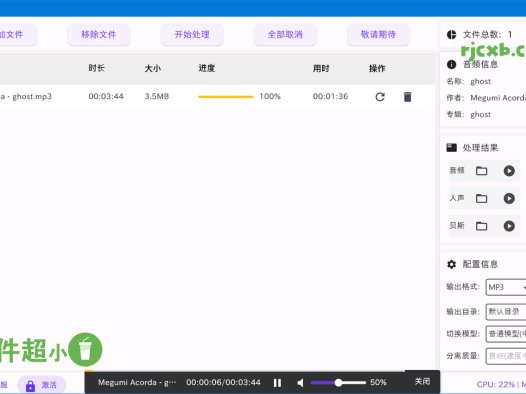Click the 敬请期待 button
This screenshot has height=394, width=526.
tap(378, 35)
